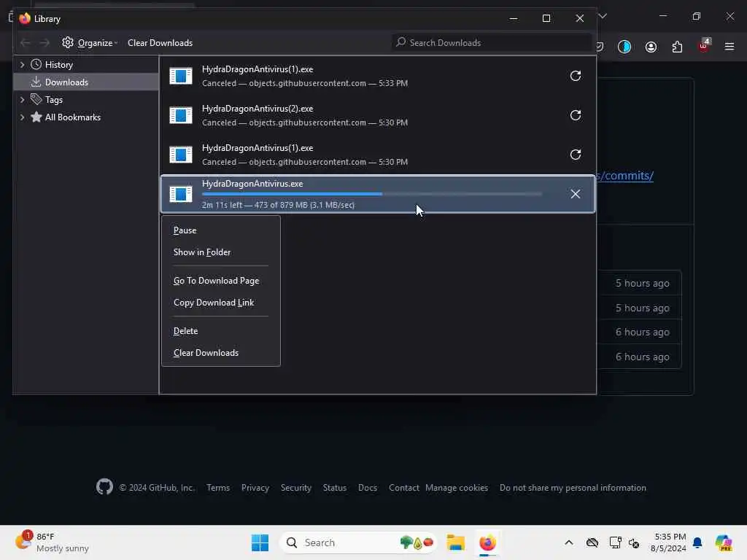Open the notification bell in the tray

pos(697,542)
